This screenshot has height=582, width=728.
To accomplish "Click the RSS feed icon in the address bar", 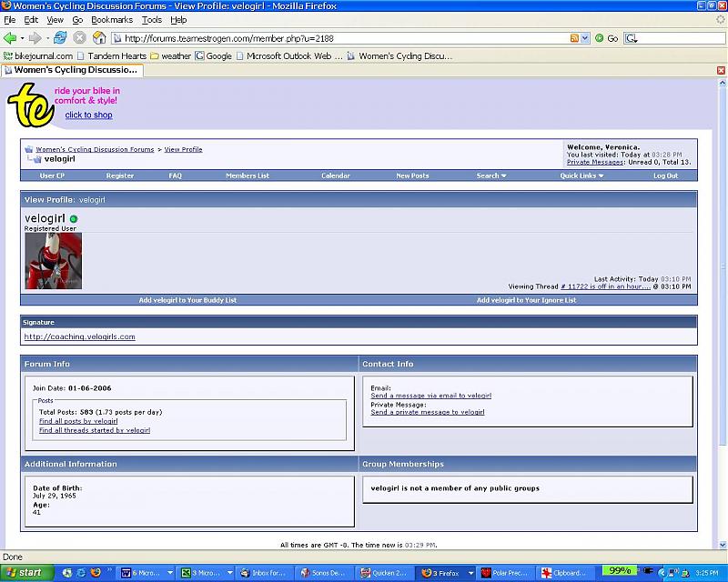I will pyautogui.click(x=574, y=38).
